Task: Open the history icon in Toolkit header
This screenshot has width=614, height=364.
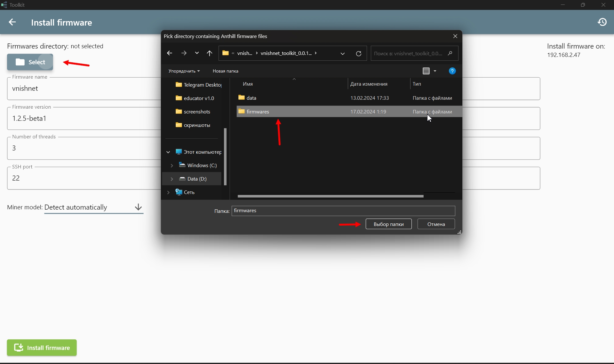Action: coord(602,22)
